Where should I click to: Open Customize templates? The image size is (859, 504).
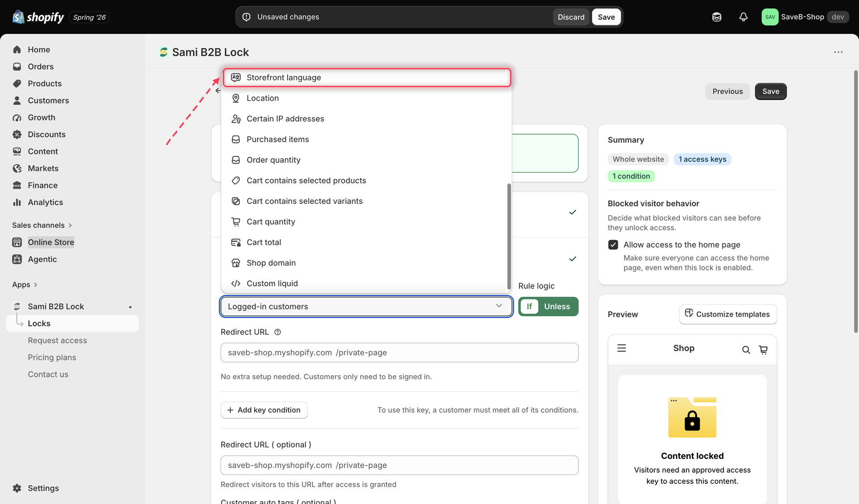(728, 314)
